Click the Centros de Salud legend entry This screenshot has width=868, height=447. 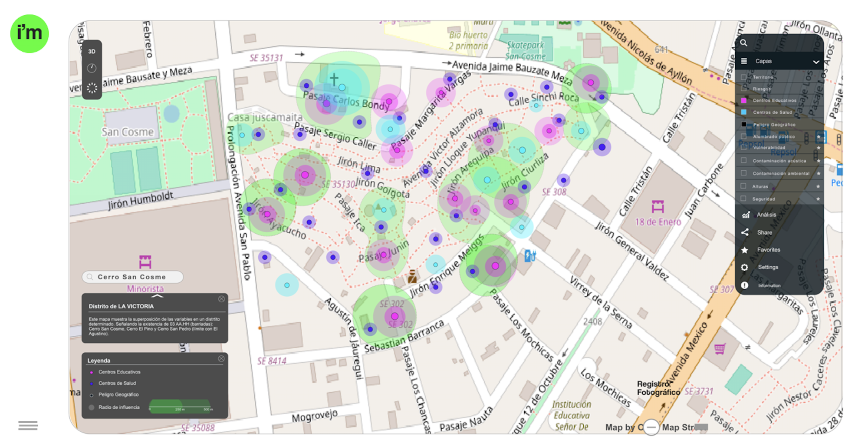(113, 383)
